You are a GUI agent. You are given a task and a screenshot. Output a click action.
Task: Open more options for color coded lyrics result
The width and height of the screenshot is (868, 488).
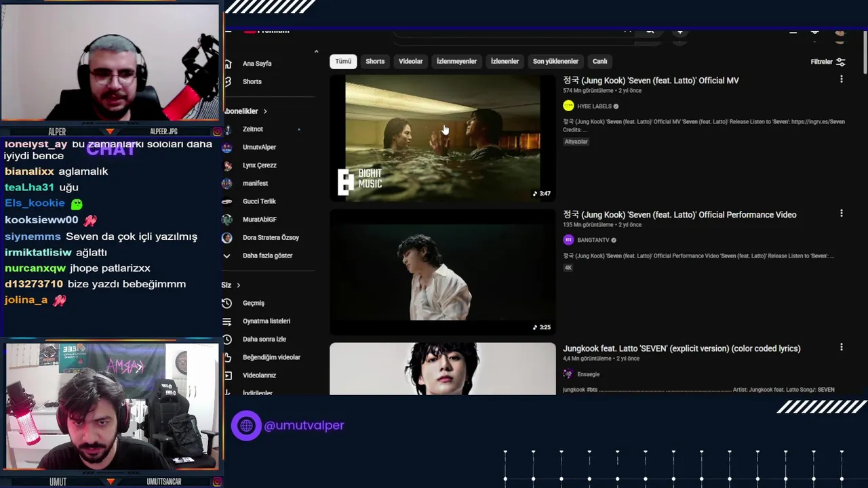842,347
